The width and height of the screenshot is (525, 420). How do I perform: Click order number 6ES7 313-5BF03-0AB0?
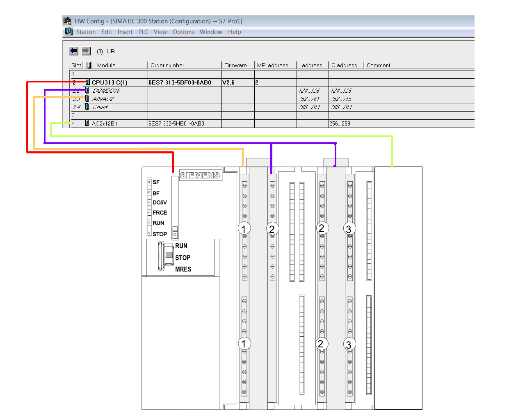[x=180, y=82]
